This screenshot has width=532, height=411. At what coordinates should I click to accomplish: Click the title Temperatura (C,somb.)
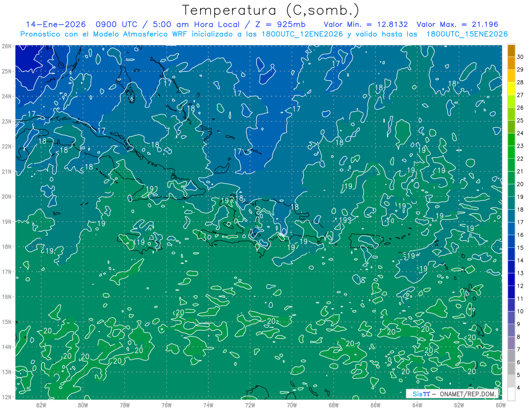[x=270, y=10]
